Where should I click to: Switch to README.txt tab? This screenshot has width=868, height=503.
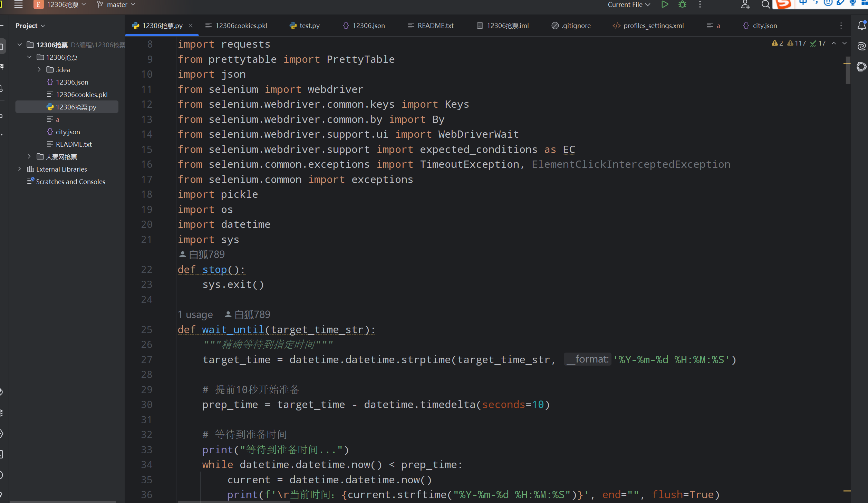[431, 26]
